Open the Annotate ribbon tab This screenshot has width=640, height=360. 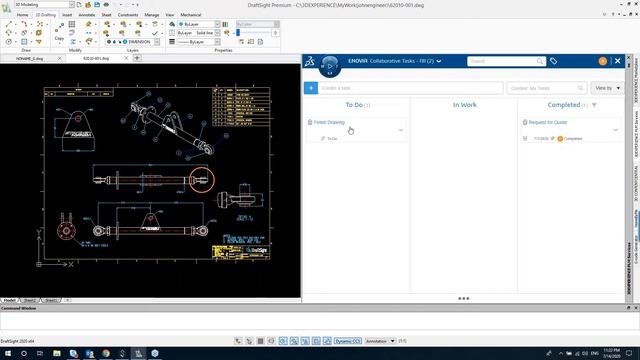87,15
